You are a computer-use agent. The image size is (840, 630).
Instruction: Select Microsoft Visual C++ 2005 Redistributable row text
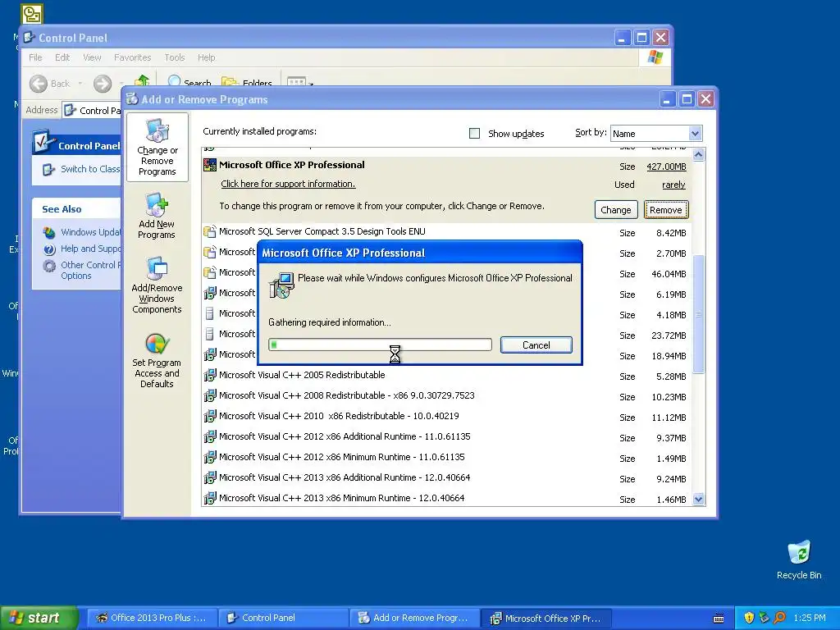pyautogui.click(x=302, y=375)
